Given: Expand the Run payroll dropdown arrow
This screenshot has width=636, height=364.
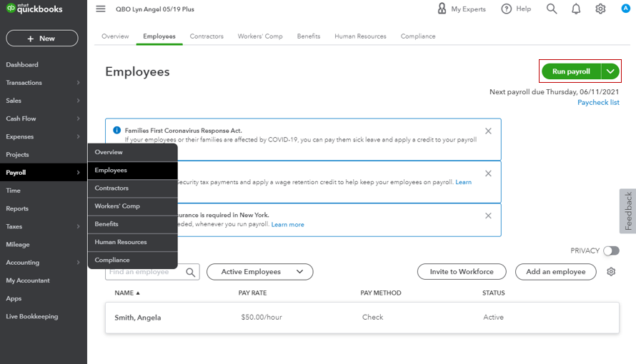Looking at the screenshot, I should click(x=610, y=71).
